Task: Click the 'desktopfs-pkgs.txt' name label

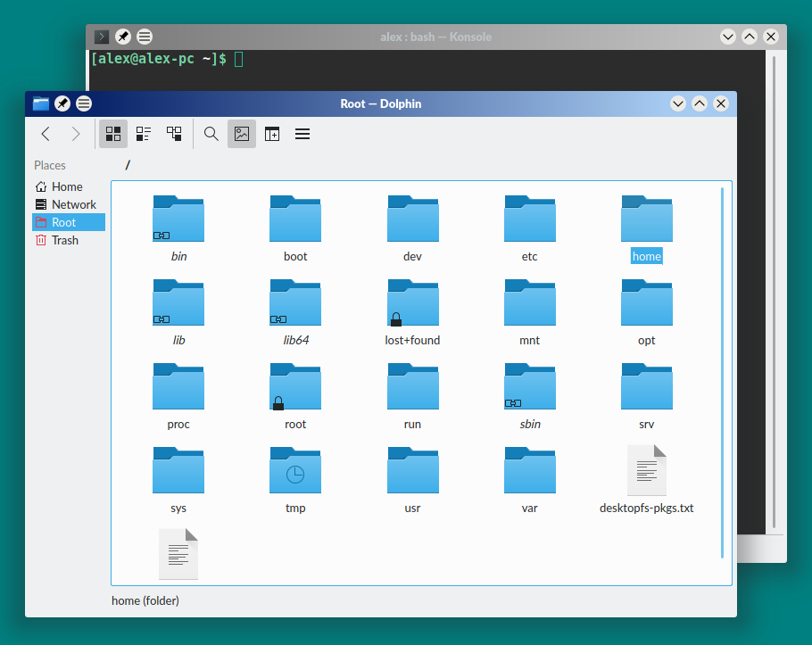Action: [x=647, y=508]
